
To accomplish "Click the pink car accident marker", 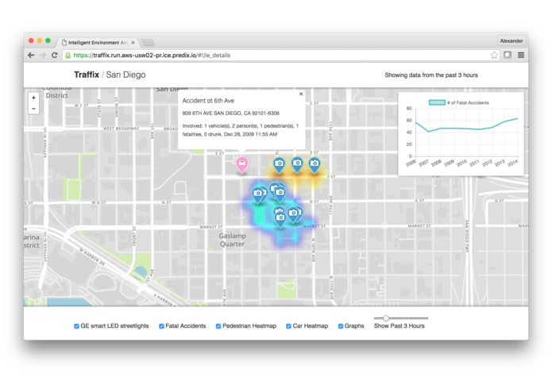I will pos(242,164).
